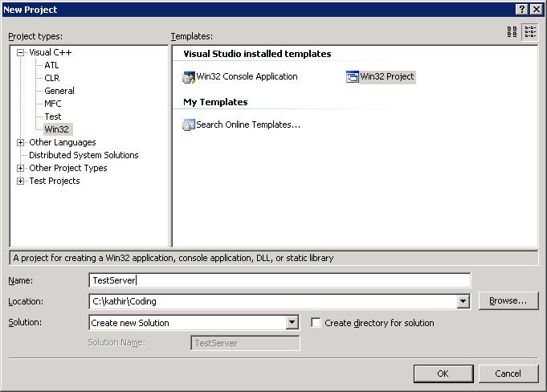Image resolution: width=547 pixels, height=392 pixels.
Task: Collapse the Visual C++ tree node
Action: tap(21, 52)
